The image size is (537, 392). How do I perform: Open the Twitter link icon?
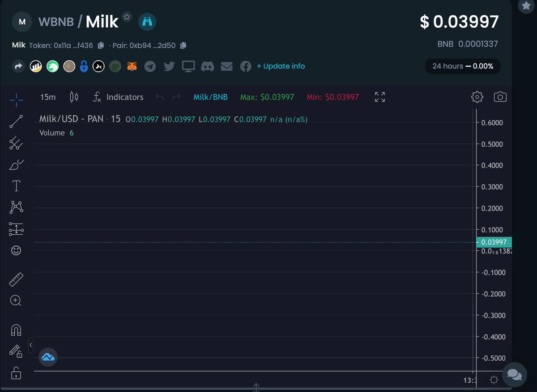[169, 67]
